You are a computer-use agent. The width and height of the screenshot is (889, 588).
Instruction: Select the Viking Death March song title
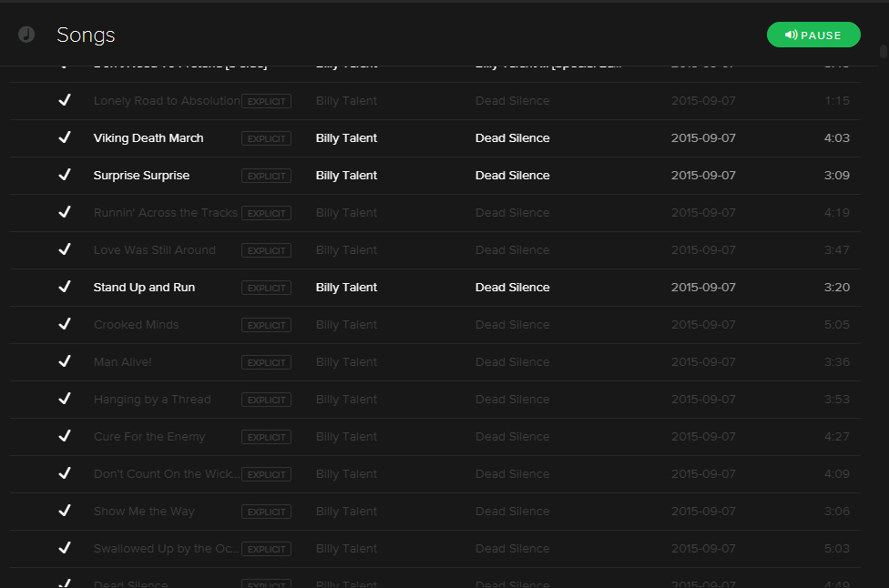pyautogui.click(x=148, y=138)
